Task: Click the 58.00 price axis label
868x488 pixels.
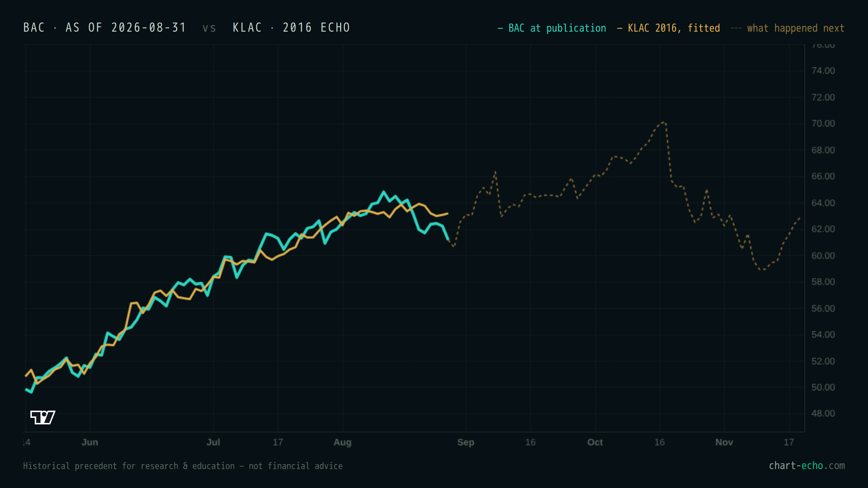Action: click(823, 282)
